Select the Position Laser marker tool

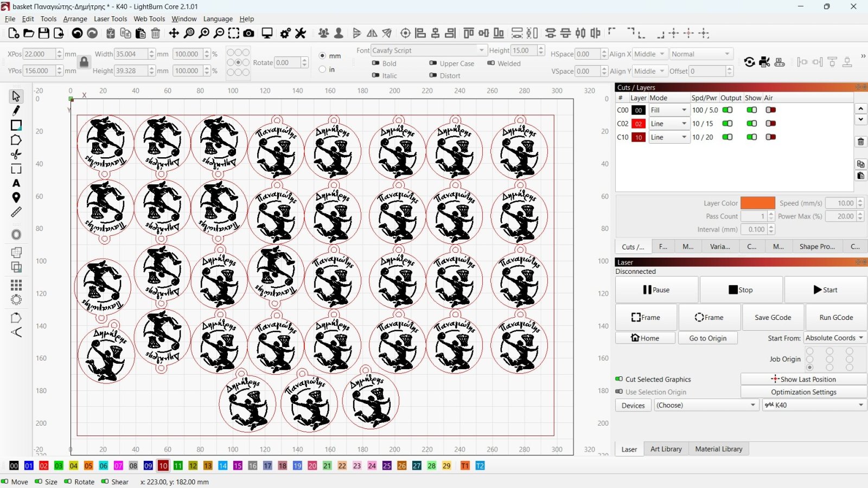[x=16, y=197]
